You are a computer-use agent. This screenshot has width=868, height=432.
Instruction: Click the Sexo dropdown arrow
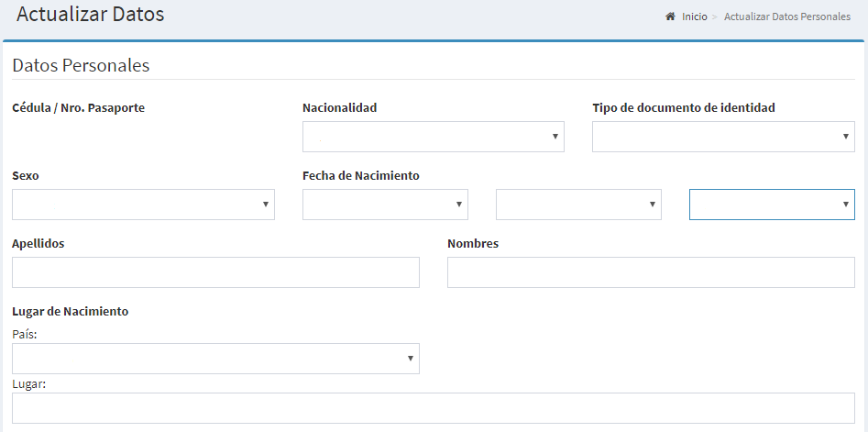(x=266, y=205)
